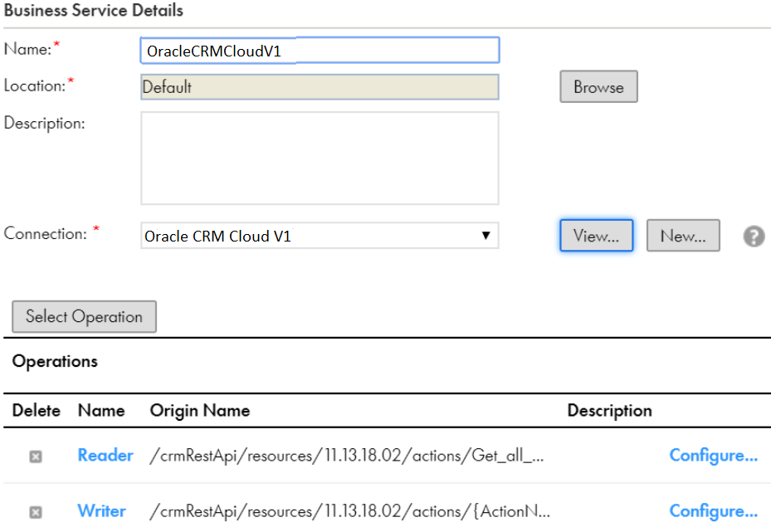Click inside the Description text area
This screenshot has width=771, height=532.
[x=320, y=158]
